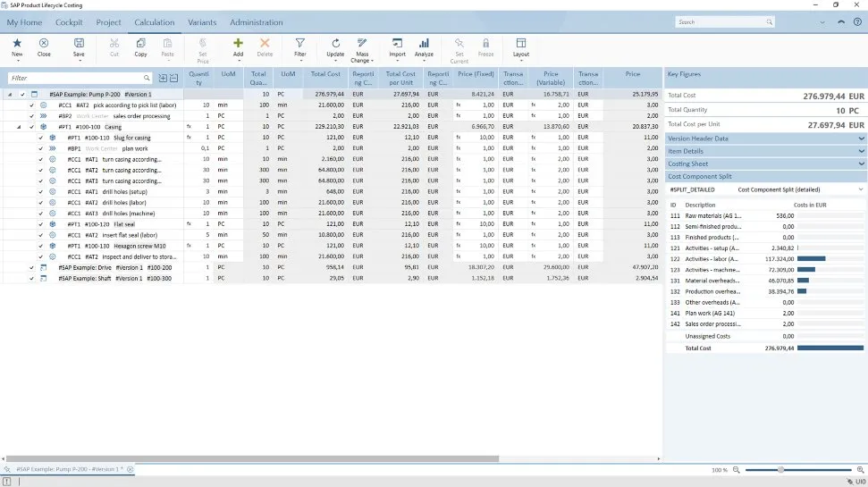Switch to the Cockpit tab
The width and height of the screenshot is (868, 487).
[69, 22]
